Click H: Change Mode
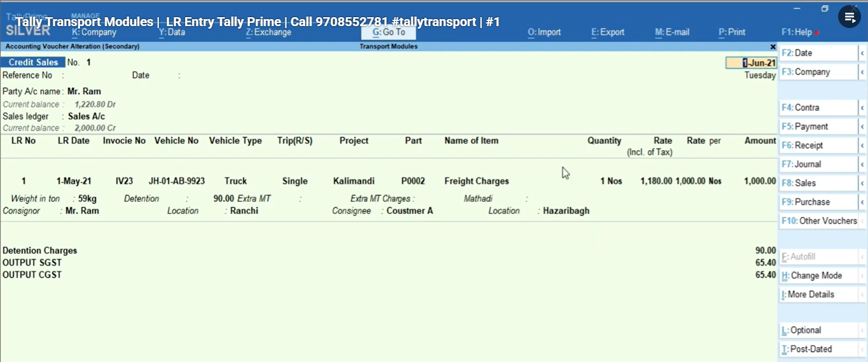Viewport: 868px width, 362px height. pyautogui.click(x=818, y=275)
